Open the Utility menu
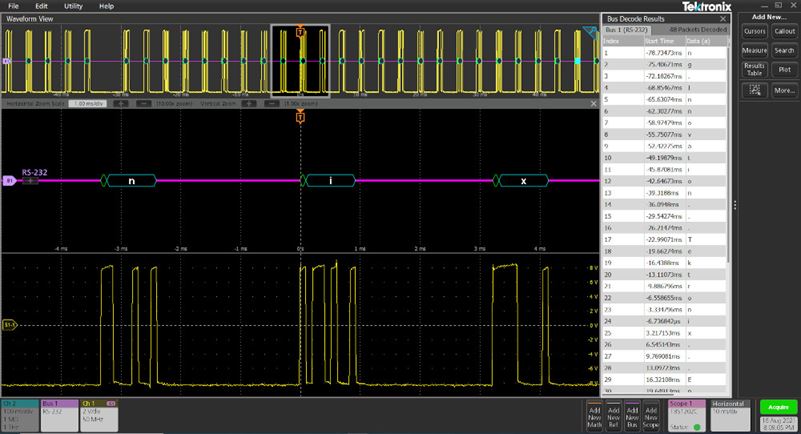801x434 pixels. click(73, 6)
